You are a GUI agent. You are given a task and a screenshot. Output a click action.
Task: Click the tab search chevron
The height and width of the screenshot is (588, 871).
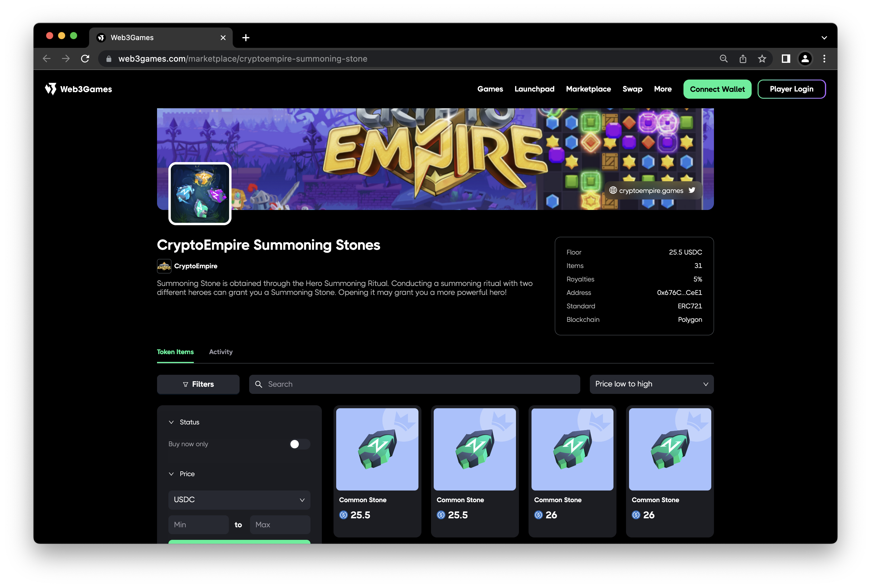point(824,37)
